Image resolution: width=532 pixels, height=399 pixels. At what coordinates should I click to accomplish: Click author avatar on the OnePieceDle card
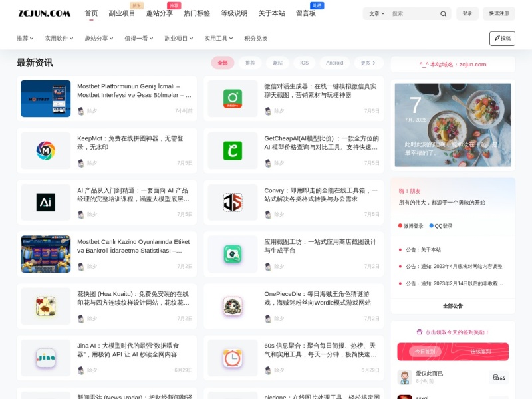click(268, 319)
